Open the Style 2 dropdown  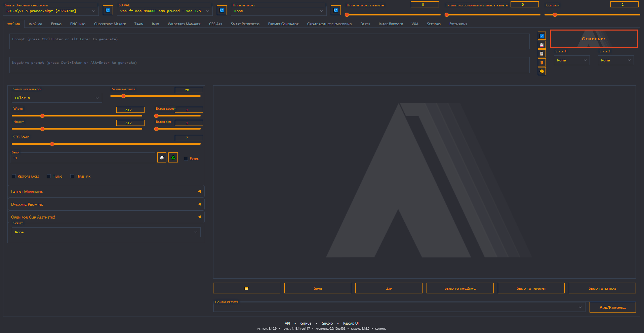(616, 60)
